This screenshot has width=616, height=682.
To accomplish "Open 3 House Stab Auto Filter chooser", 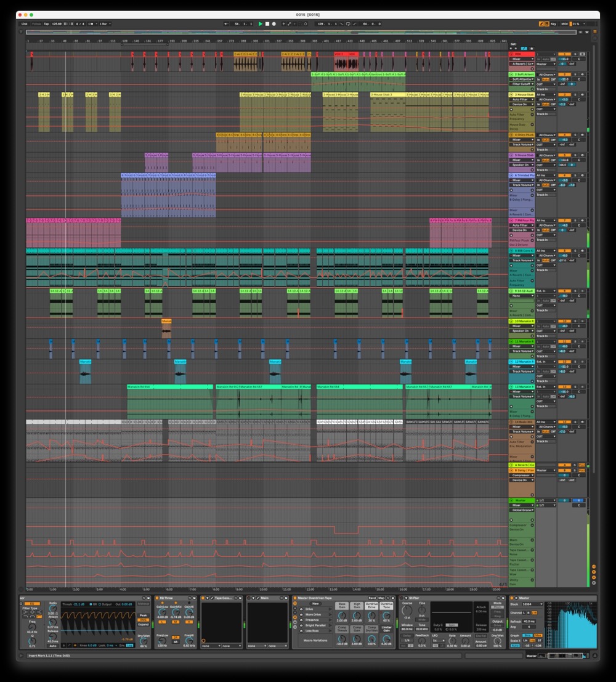I will (x=522, y=100).
